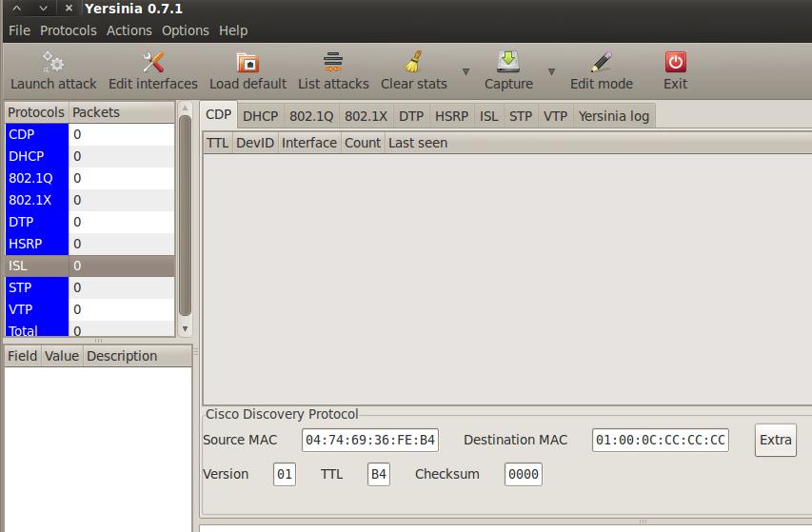Click the Destination MAC input field
Screen dimensions: 812x532
[661, 440]
